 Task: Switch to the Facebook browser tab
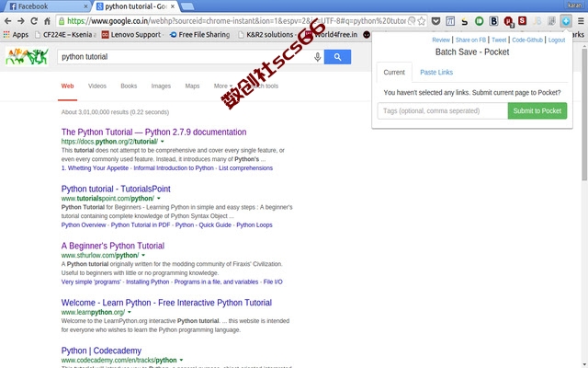coord(45,6)
